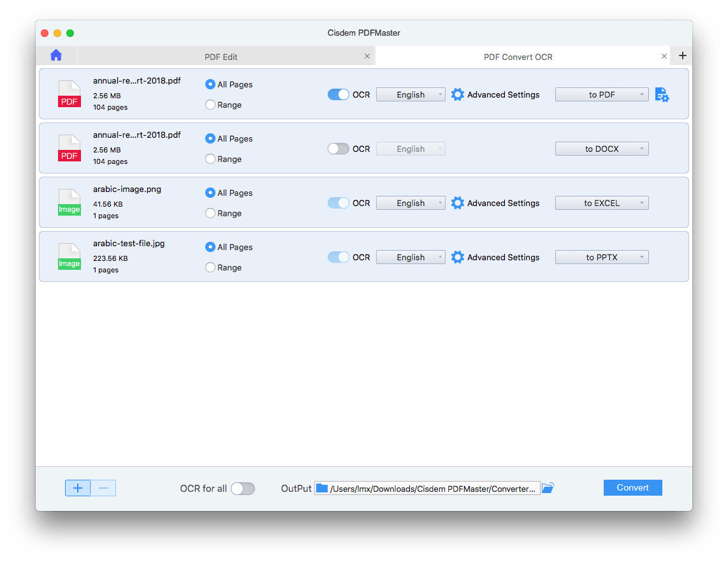Image resolution: width=728 pixels, height=562 pixels.
Task: Go to the Home screen icon
Action: (56, 55)
